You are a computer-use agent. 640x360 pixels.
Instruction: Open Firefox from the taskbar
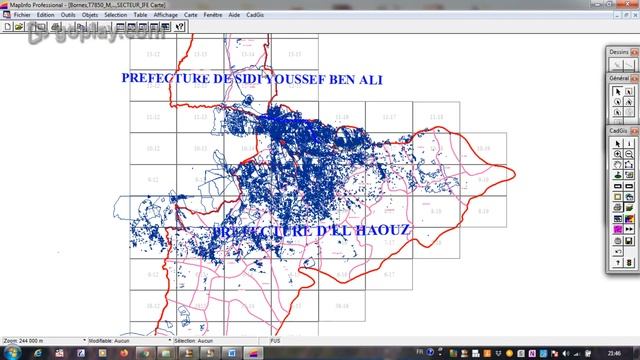tap(124, 353)
